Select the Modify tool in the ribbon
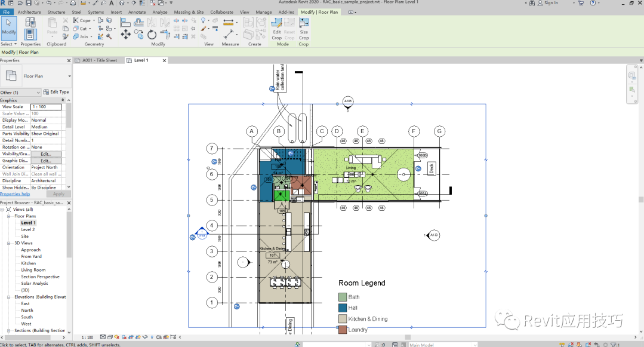 pos(9,27)
